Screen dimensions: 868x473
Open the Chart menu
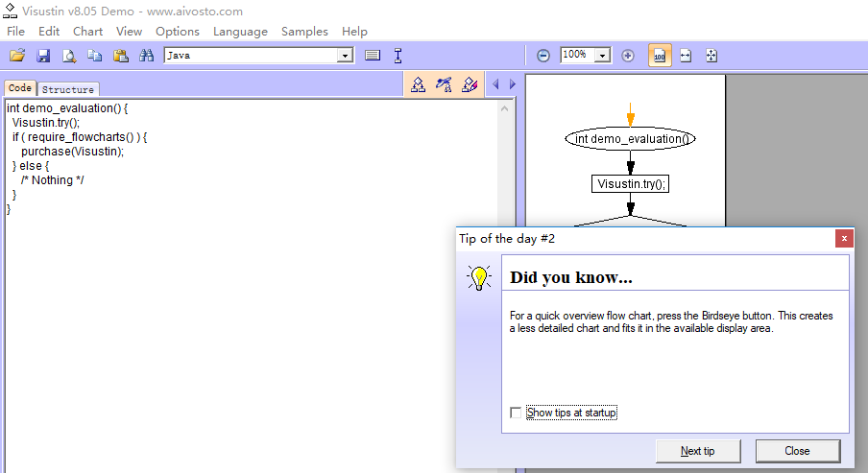(88, 32)
